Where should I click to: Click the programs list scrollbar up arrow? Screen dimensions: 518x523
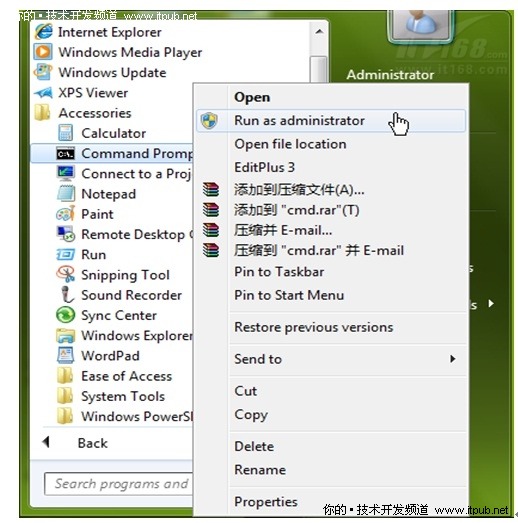[x=319, y=32]
